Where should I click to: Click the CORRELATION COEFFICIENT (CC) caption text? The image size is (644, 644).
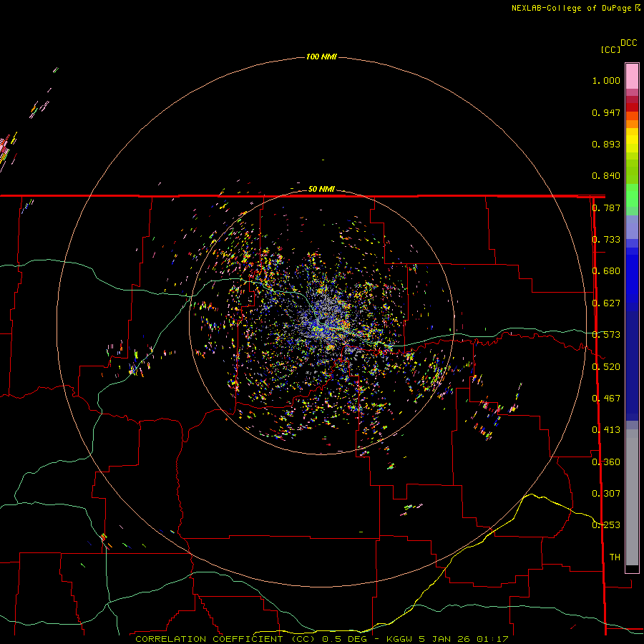[x=225, y=639]
